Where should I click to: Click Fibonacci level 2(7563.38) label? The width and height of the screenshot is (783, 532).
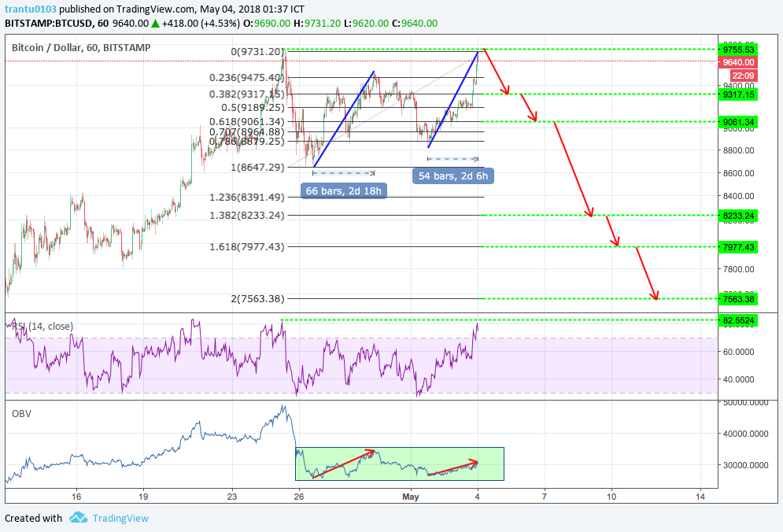tap(257, 299)
